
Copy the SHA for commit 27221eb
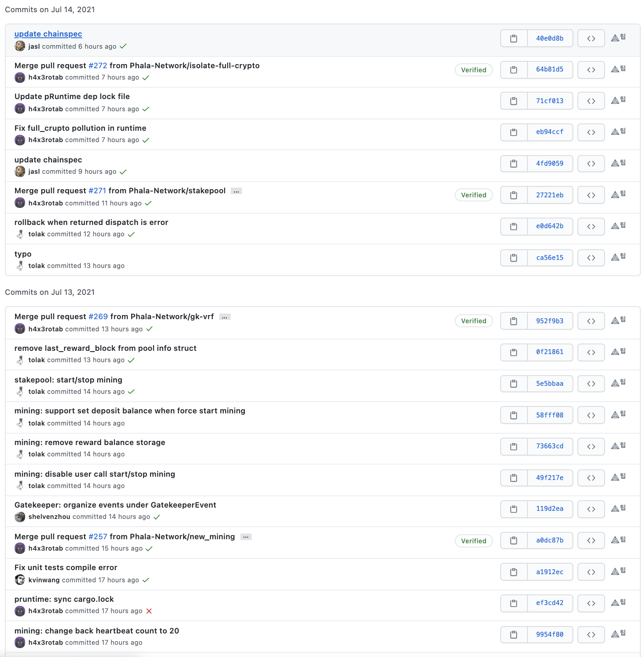[514, 195]
